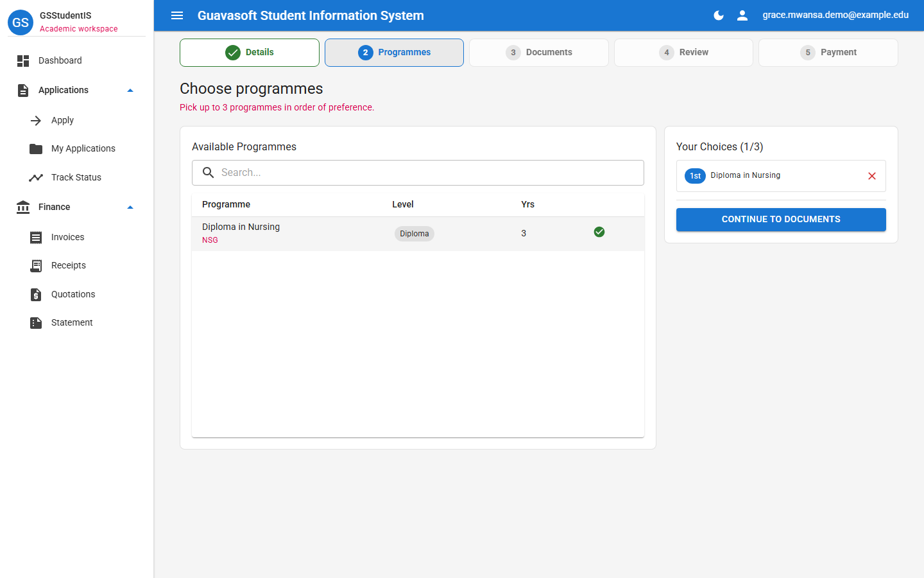
Task: Click the 1st preference badge
Action: pos(696,176)
